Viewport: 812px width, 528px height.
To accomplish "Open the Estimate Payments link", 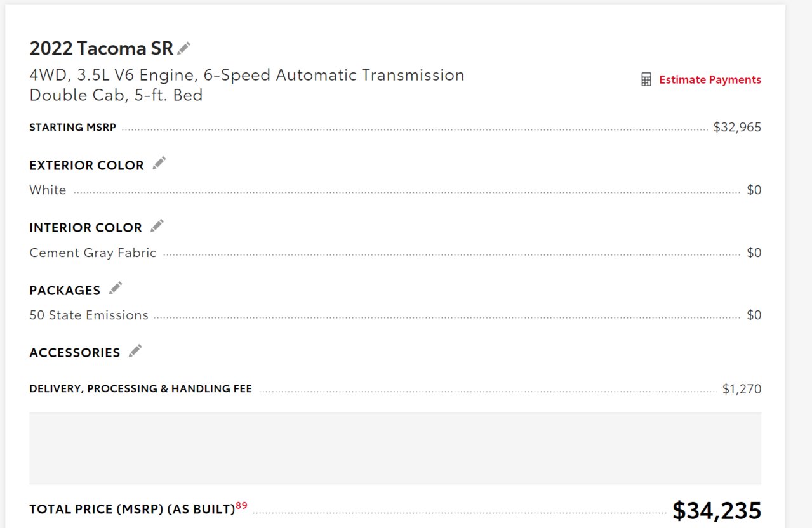I will (x=710, y=79).
